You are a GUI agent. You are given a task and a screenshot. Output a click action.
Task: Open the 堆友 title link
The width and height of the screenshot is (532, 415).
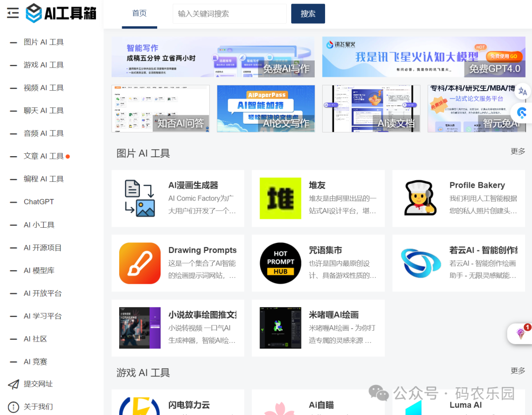pyautogui.click(x=317, y=185)
